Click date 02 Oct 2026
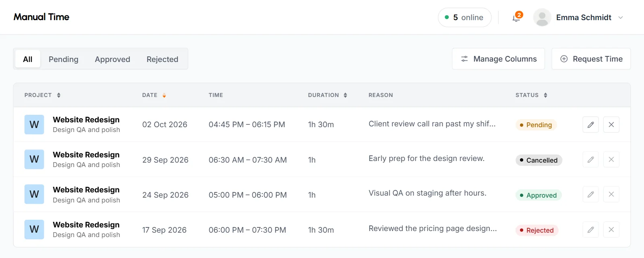The image size is (644, 258). click(165, 124)
